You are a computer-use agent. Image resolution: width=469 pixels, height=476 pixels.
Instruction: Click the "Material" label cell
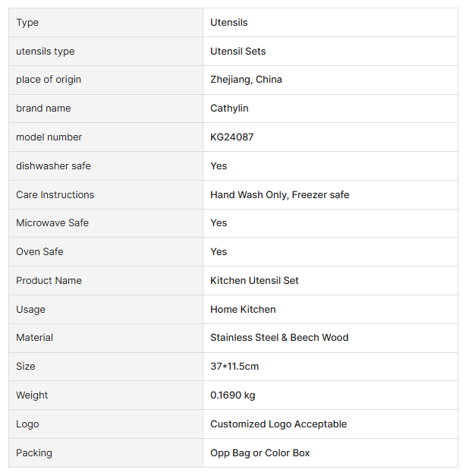tap(35, 338)
